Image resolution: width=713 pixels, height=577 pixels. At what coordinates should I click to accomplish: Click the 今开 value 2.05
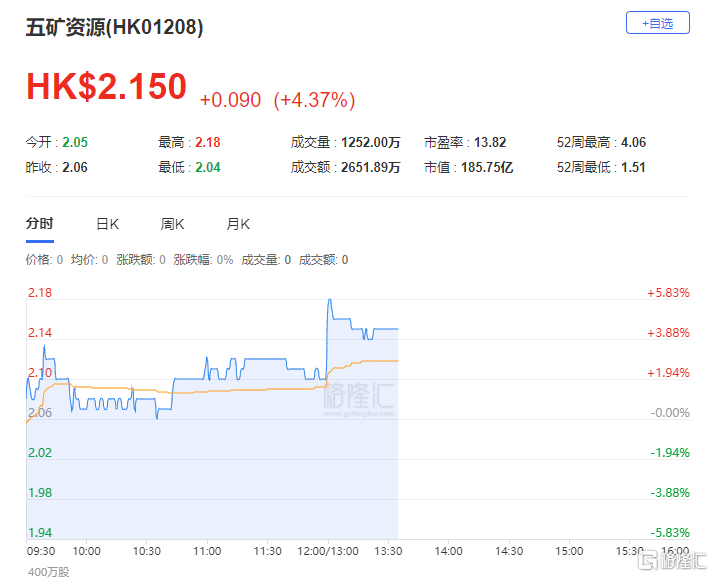click(75, 142)
